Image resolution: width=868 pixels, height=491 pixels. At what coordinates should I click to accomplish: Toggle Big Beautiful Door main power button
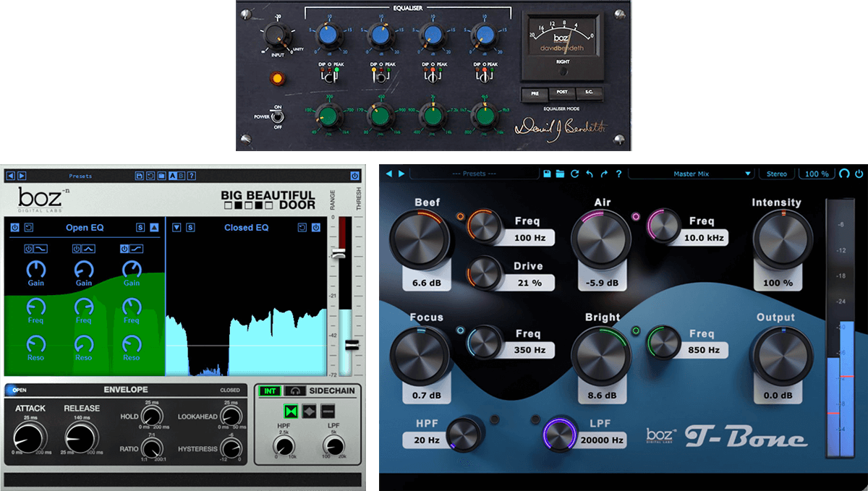tap(354, 176)
